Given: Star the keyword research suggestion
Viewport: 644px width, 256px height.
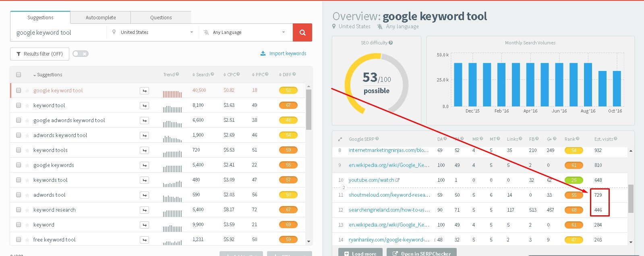Looking at the screenshot, I should click(27, 210).
